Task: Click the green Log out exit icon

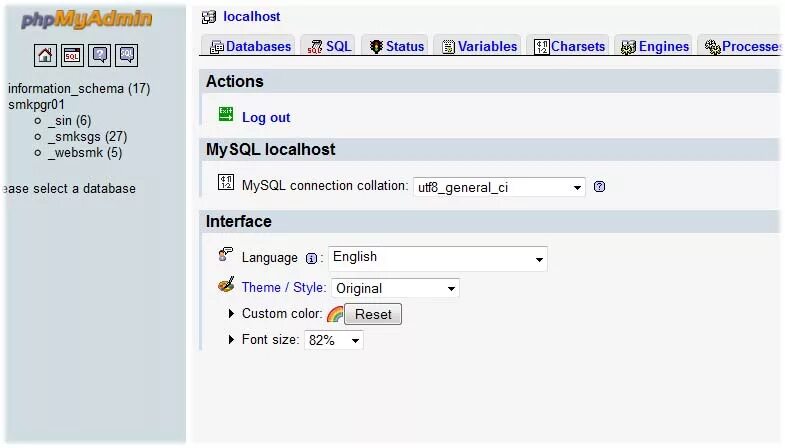Action: click(226, 114)
